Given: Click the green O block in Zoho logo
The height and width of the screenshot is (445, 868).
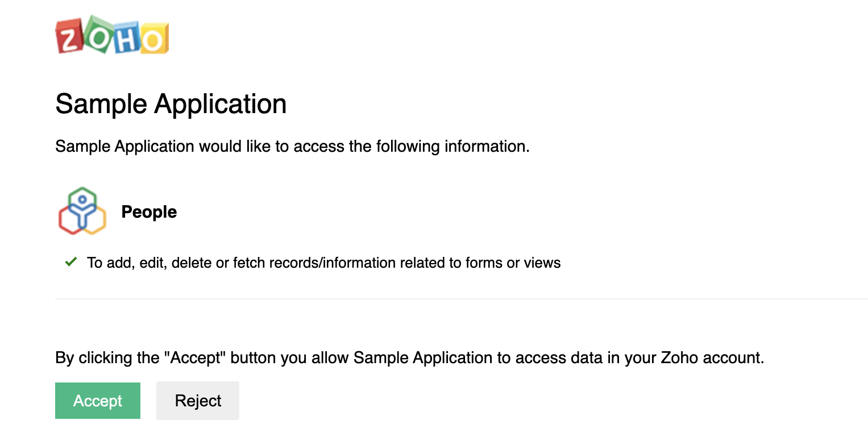Looking at the screenshot, I should 98,36.
